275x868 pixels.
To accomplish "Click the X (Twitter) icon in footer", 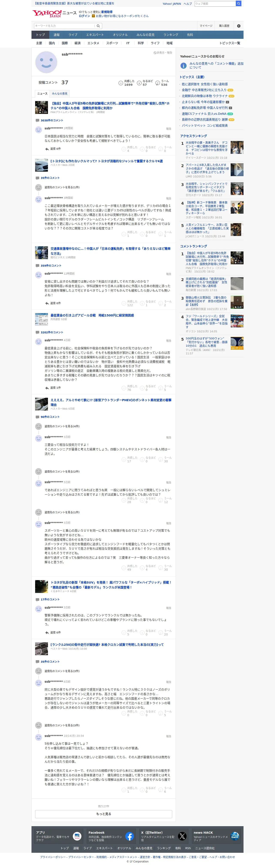I will point(182,836).
